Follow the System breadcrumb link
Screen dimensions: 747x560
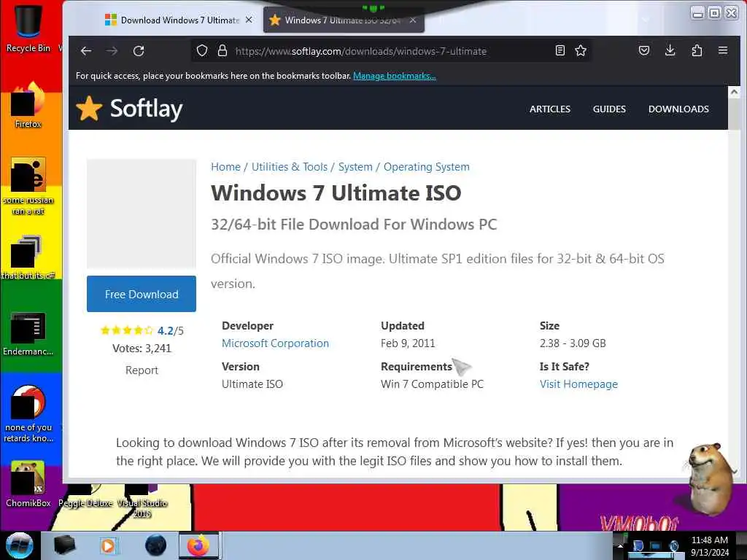pos(355,167)
